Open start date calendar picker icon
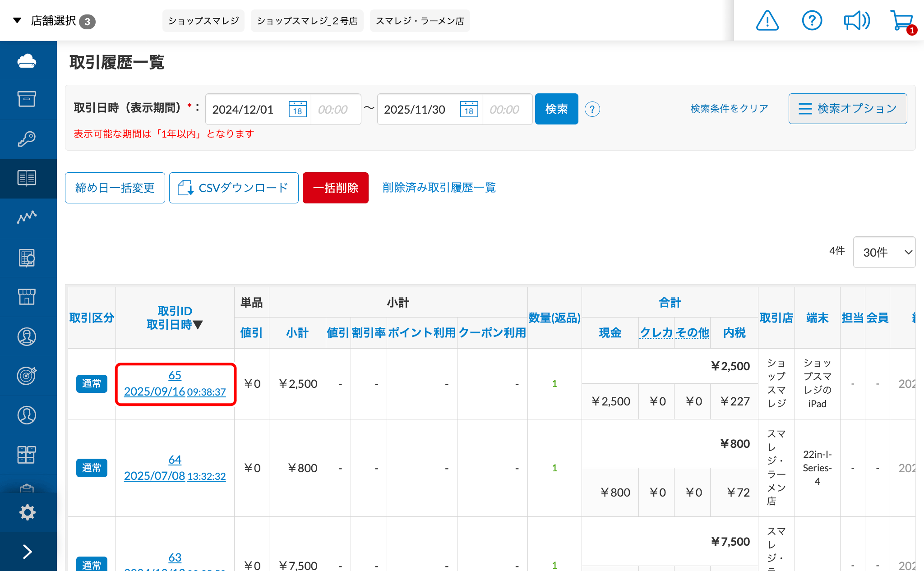 [297, 109]
